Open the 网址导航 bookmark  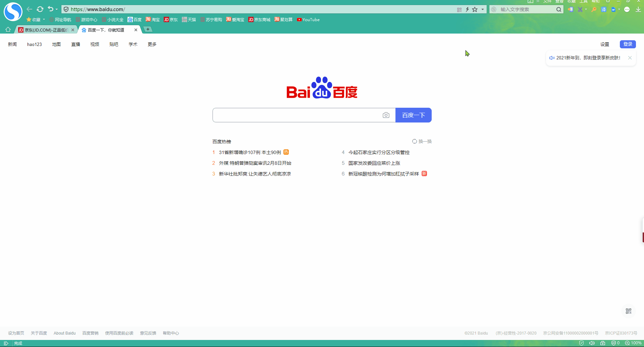(60, 20)
